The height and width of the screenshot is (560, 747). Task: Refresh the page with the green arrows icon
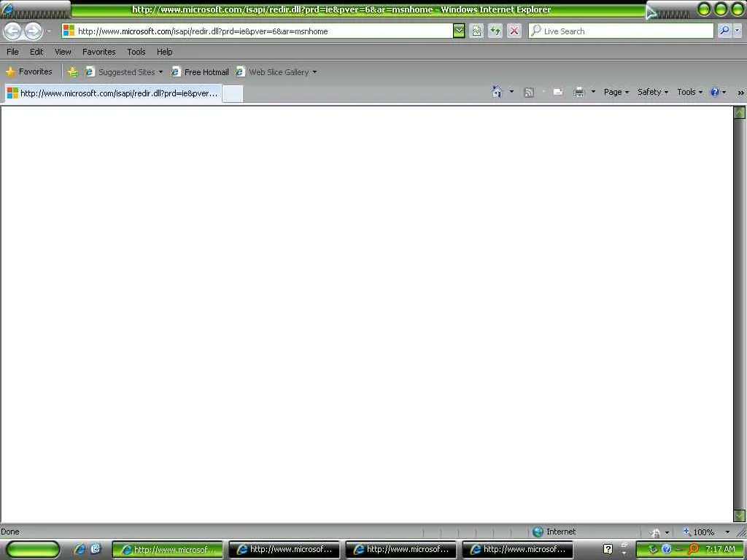pyautogui.click(x=495, y=31)
